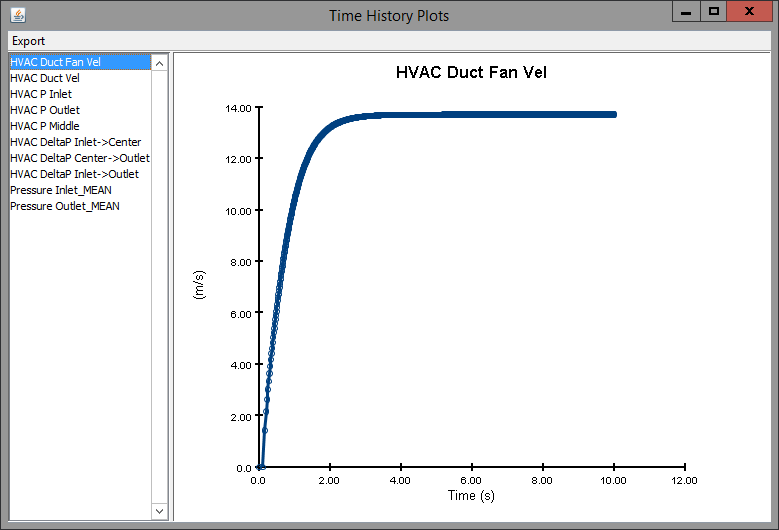Pick HVAC DeltaP Center->Outlet item
The height and width of the screenshot is (530, 779).
coord(79,158)
